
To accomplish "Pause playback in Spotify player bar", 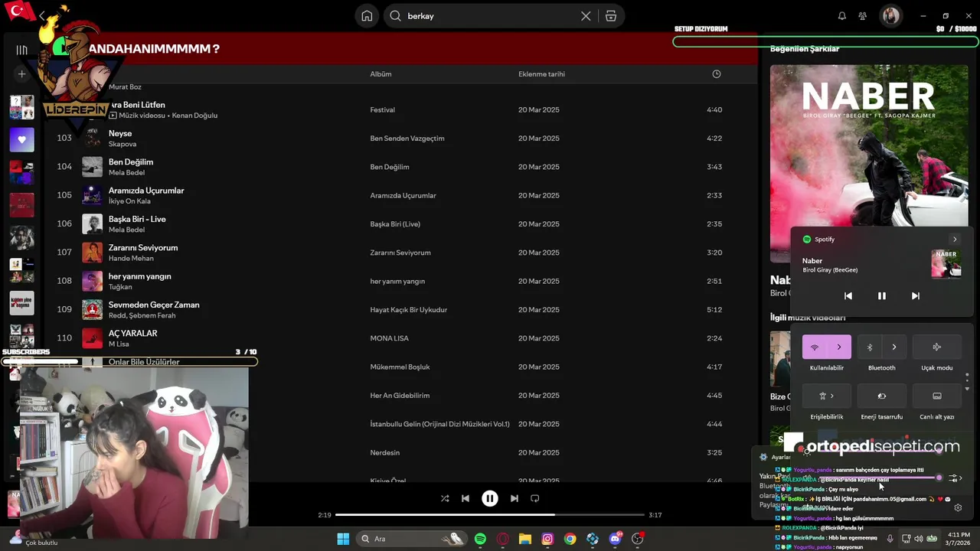I will tap(490, 498).
